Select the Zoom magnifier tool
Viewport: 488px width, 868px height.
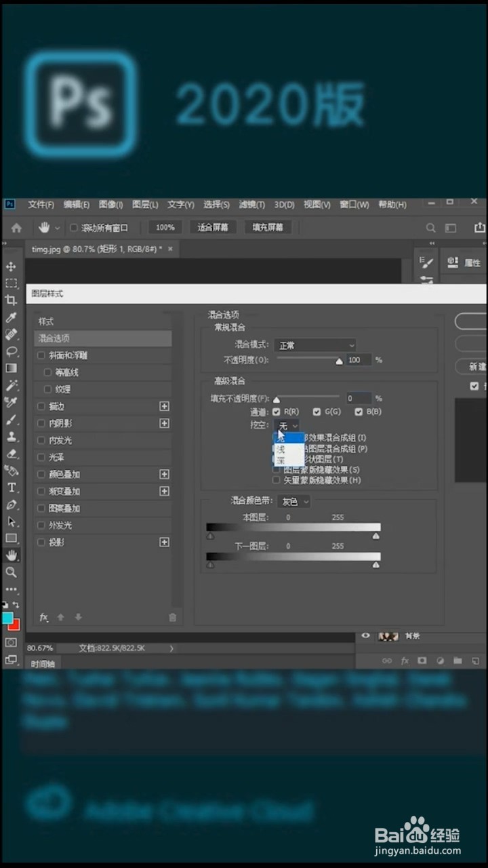click(11, 572)
